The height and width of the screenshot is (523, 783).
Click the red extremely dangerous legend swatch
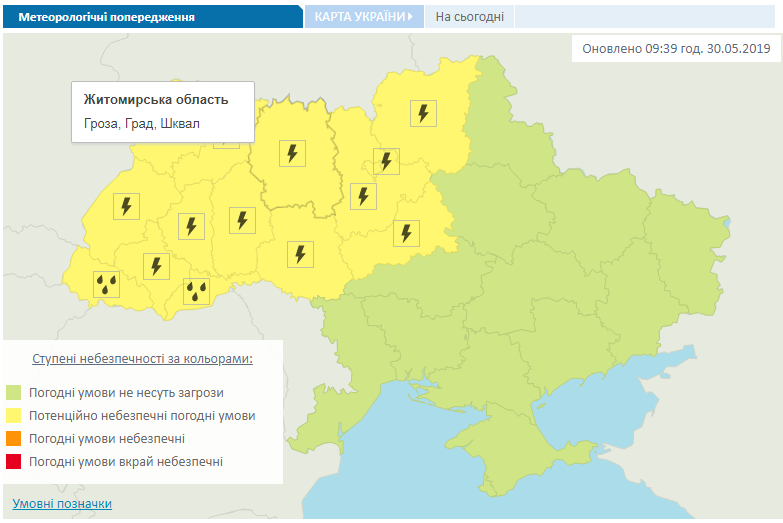(13, 462)
